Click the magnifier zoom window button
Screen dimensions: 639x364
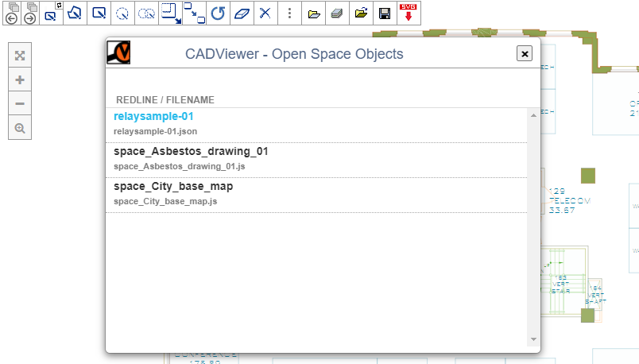pos(20,127)
